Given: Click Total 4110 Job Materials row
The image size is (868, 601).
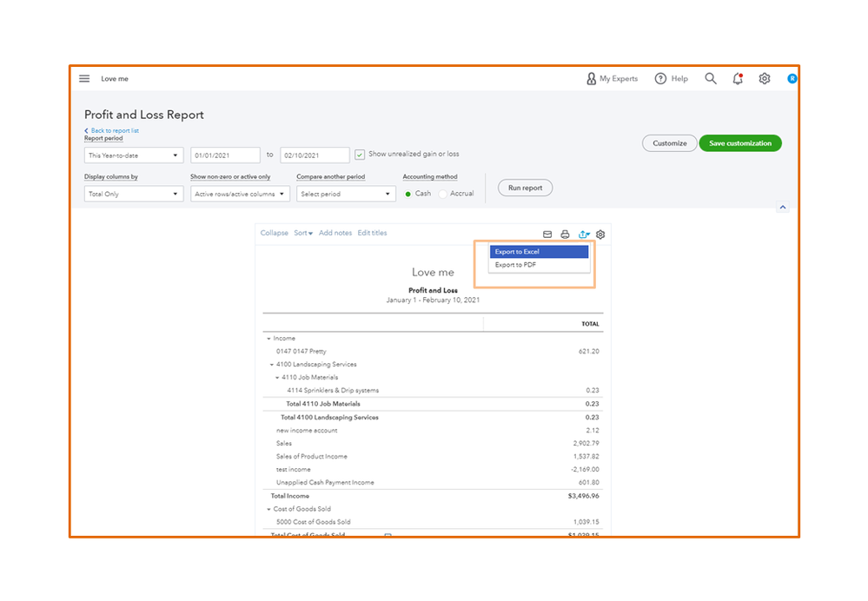Looking at the screenshot, I should [x=433, y=404].
